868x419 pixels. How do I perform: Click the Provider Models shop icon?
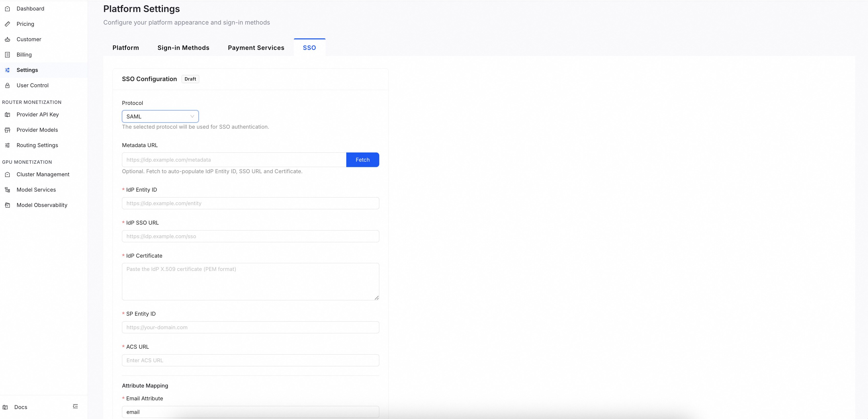coord(7,130)
